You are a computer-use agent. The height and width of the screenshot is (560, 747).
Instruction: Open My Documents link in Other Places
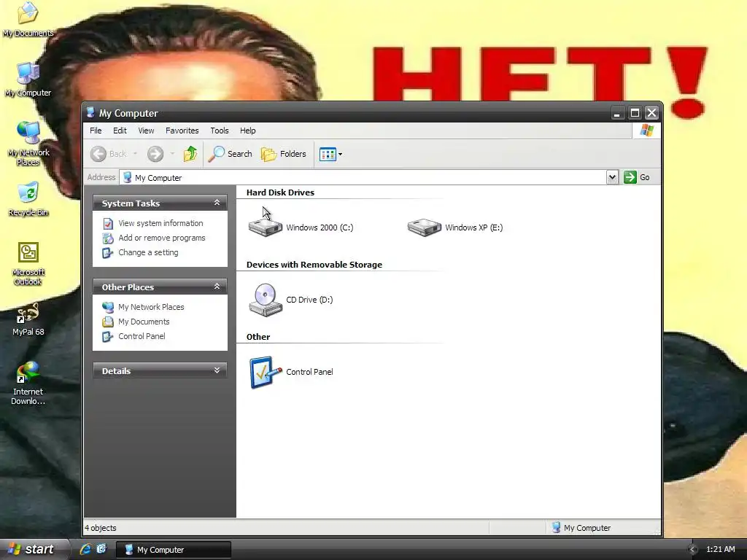pos(144,322)
